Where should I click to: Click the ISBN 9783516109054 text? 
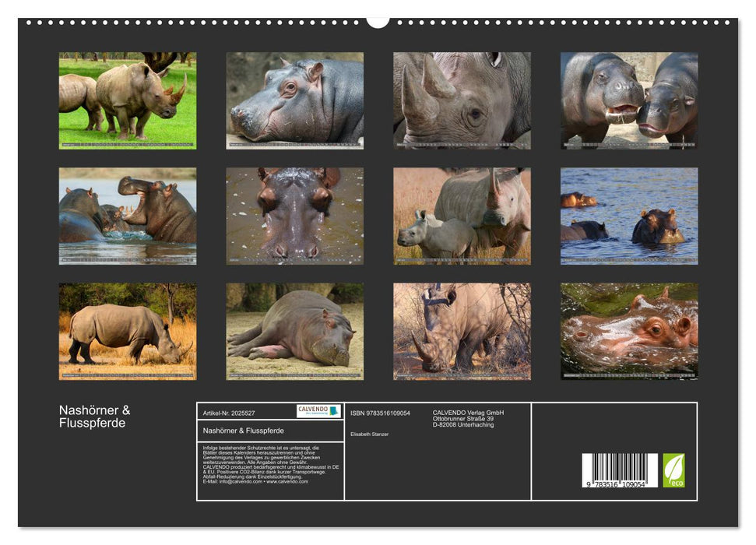point(380,413)
